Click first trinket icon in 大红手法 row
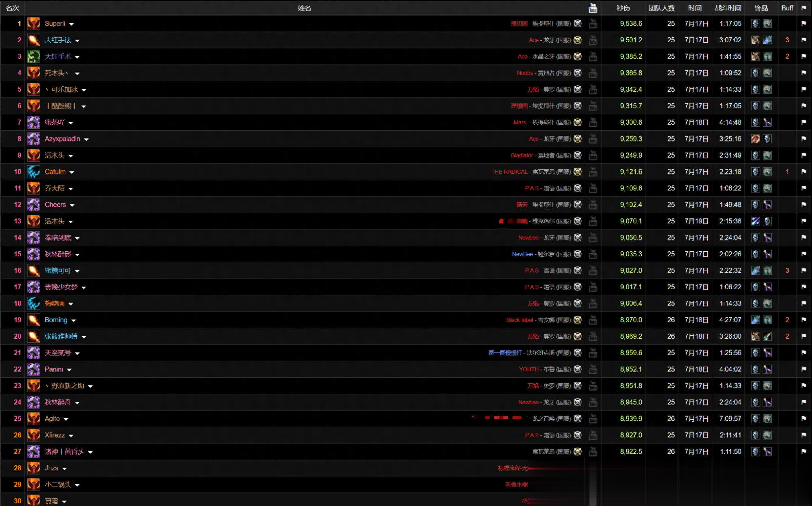 [755, 40]
